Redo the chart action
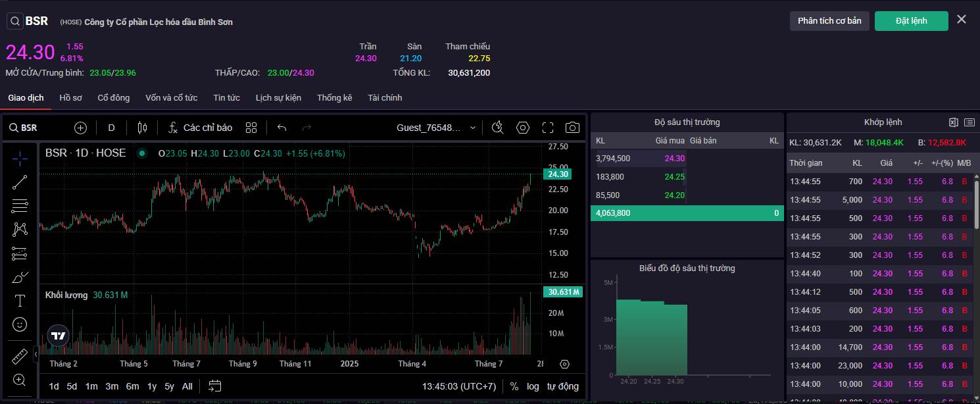 pos(306,128)
